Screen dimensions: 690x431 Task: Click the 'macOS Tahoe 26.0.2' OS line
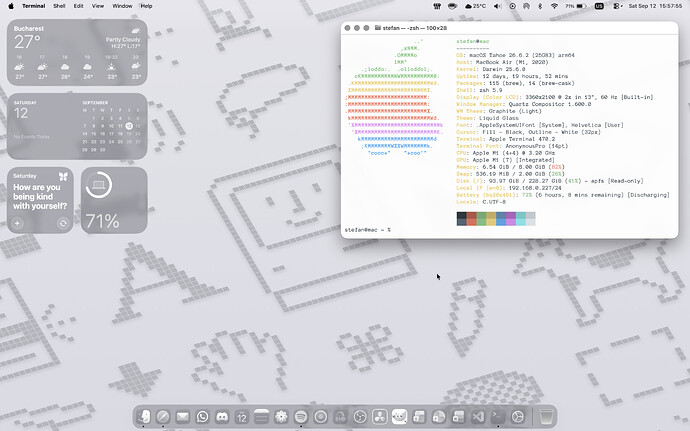[515, 55]
